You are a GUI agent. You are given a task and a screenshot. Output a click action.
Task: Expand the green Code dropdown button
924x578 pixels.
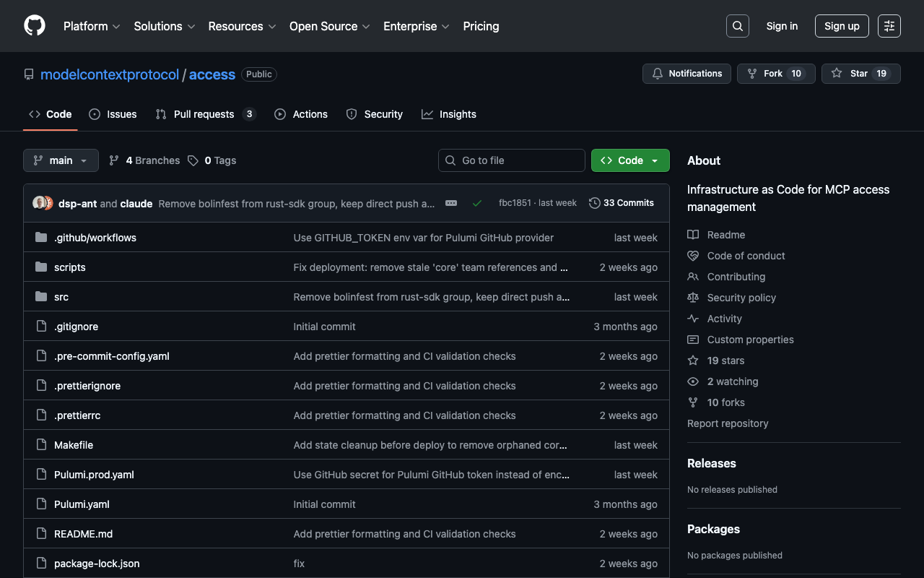(x=630, y=160)
